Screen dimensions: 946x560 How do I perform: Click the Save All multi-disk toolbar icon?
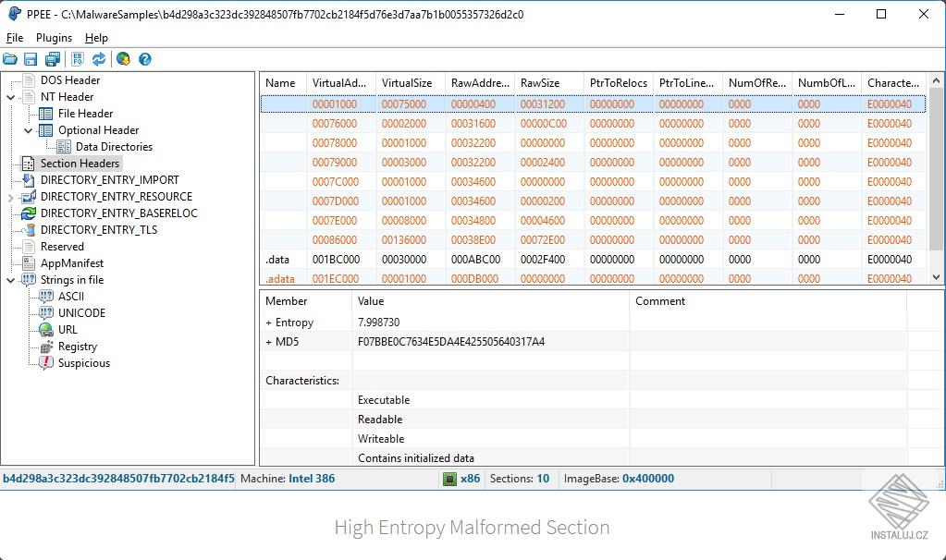pyautogui.click(x=53, y=59)
